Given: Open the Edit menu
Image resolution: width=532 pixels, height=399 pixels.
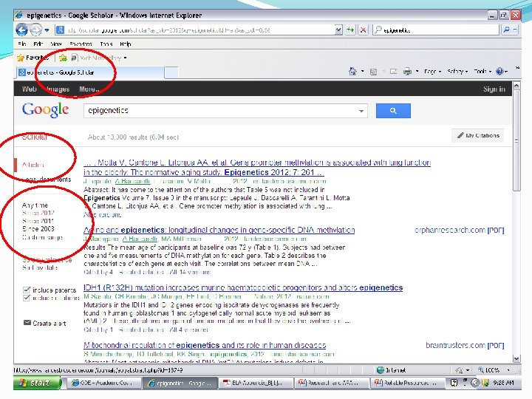Looking at the screenshot, I should pos(38,44).
